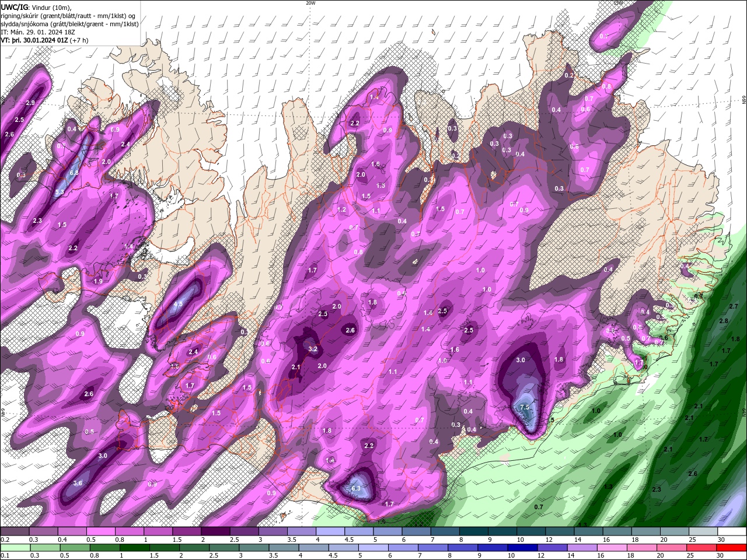Click the 2.9 value on the map
747x560 pixels.
coord(30,103)
